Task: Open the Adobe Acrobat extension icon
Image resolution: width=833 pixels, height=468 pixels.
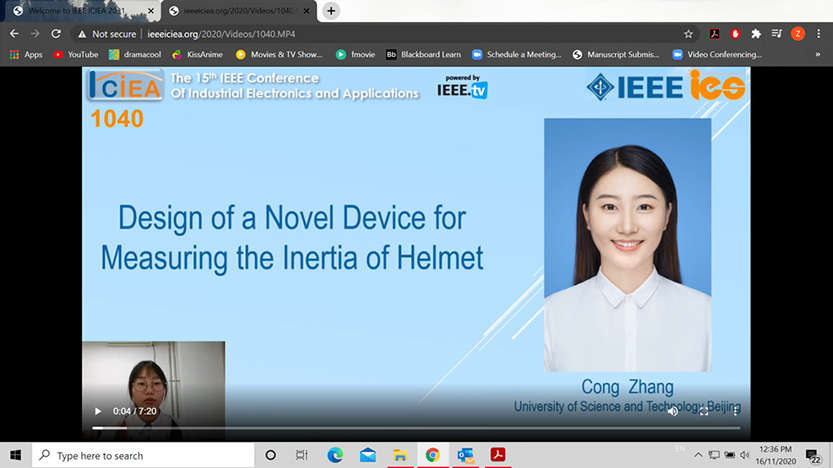Action: click(x=715, y=34)
